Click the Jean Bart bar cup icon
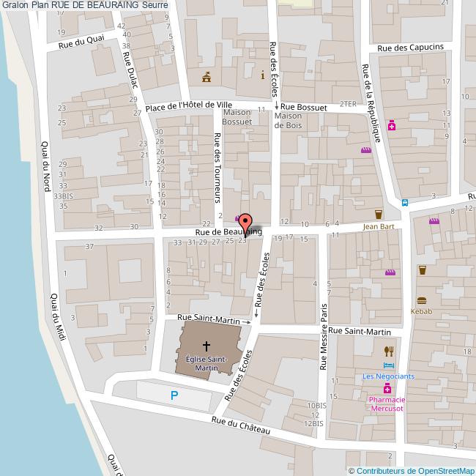 pos(379,215)
